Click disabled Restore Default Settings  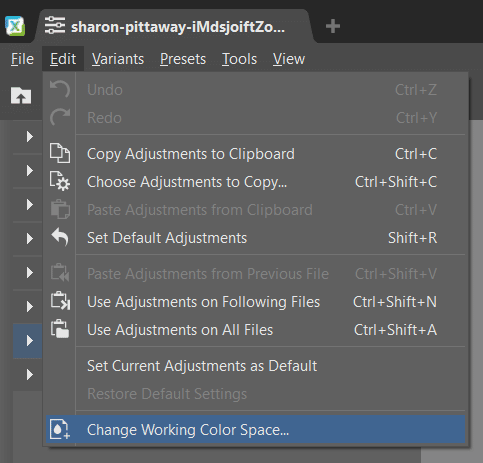[256, 394]
